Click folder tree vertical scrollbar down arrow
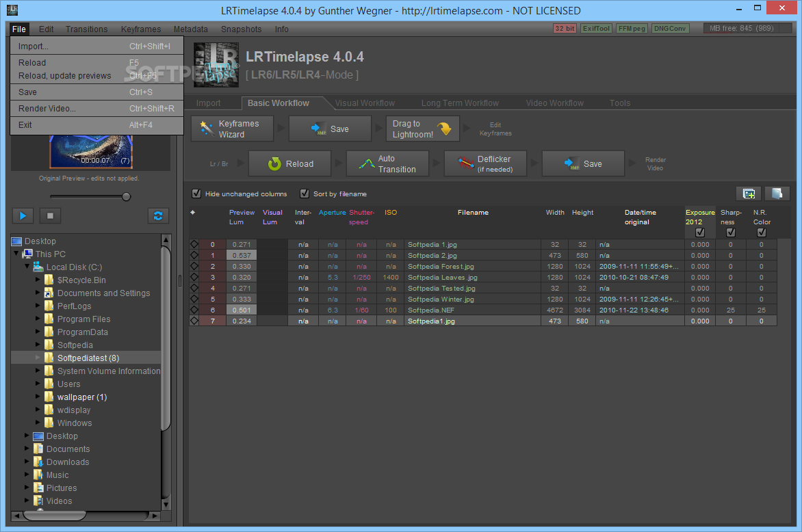The width and height of the screenshot is (802, 532). click(x=166, y=505)
